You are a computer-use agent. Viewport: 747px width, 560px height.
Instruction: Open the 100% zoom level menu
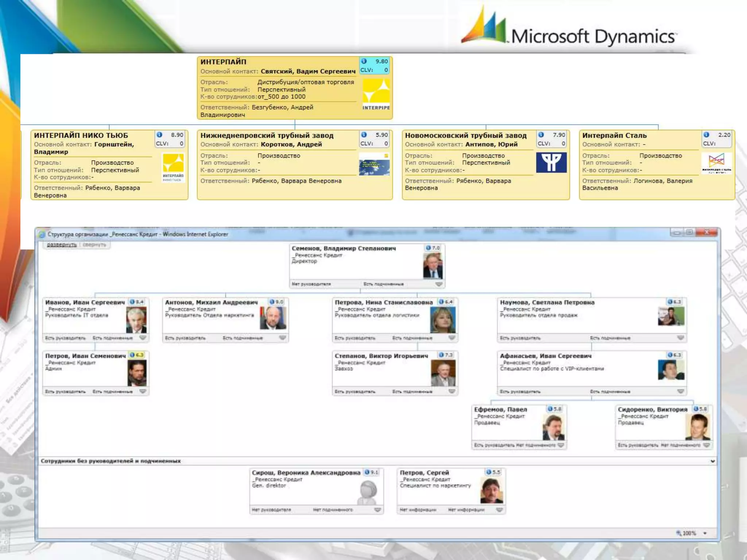[x=705, y=533]
